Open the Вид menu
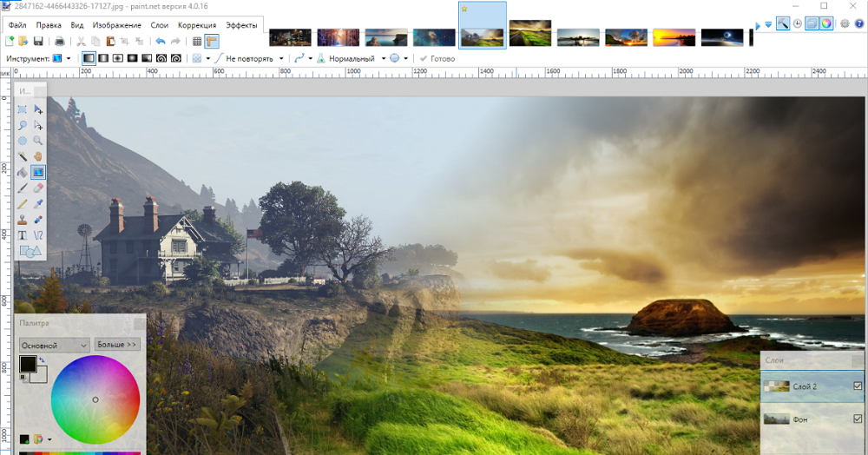Viewport: 868px width, 455px height. (x=77, y=25)
